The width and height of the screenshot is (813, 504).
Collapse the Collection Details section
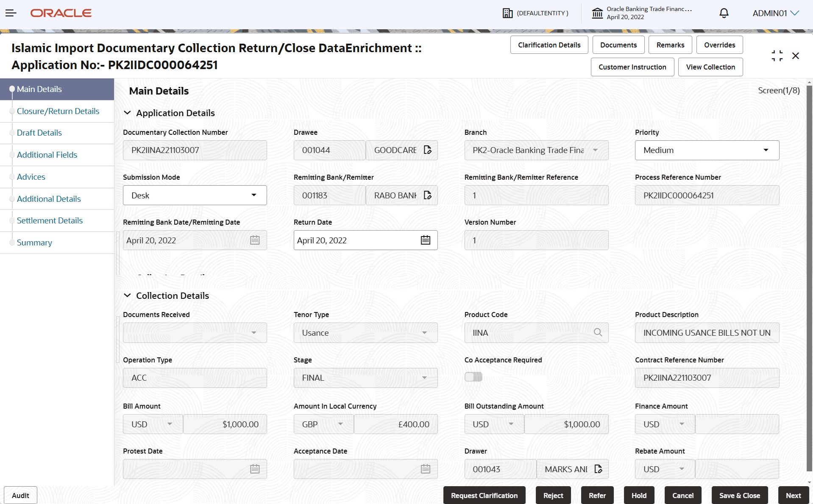pyautogui.click(x=127, y=295)
